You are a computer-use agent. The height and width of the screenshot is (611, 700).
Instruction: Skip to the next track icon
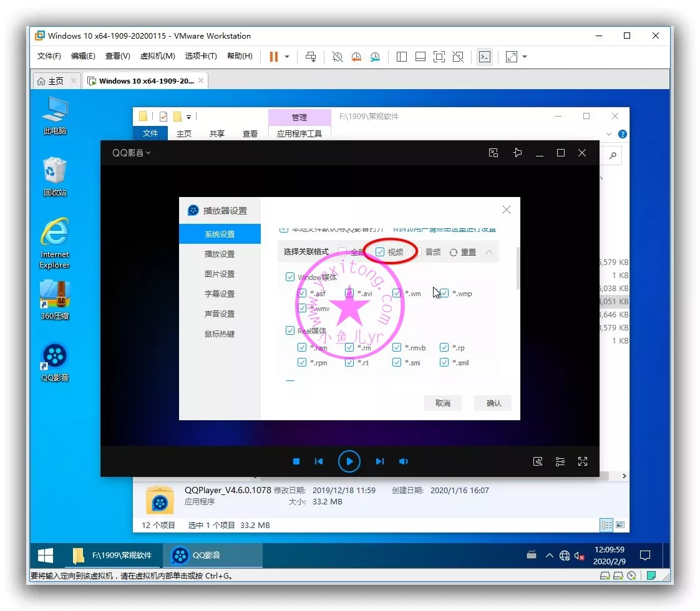pyautogui.click(x=379, y=461)
